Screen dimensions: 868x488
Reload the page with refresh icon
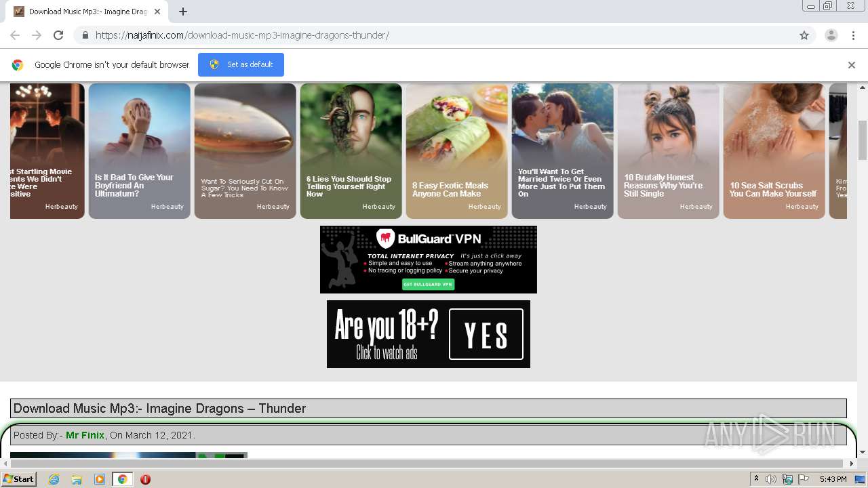(58, 35)
